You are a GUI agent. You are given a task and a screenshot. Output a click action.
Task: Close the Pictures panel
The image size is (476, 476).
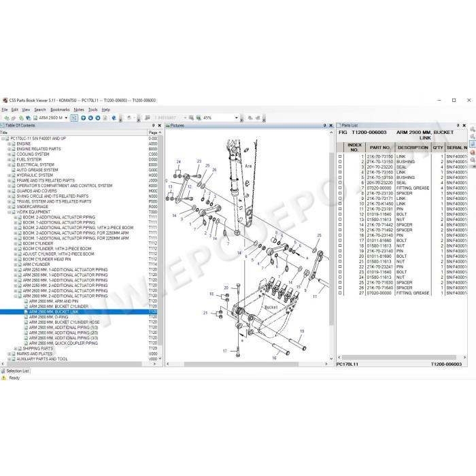pos(330,125)
